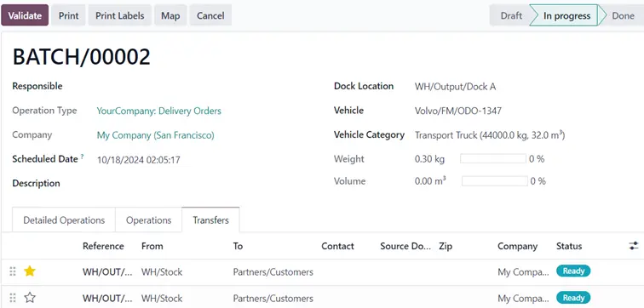Open the first WH/OUT transfer reference

pos(107,272)
